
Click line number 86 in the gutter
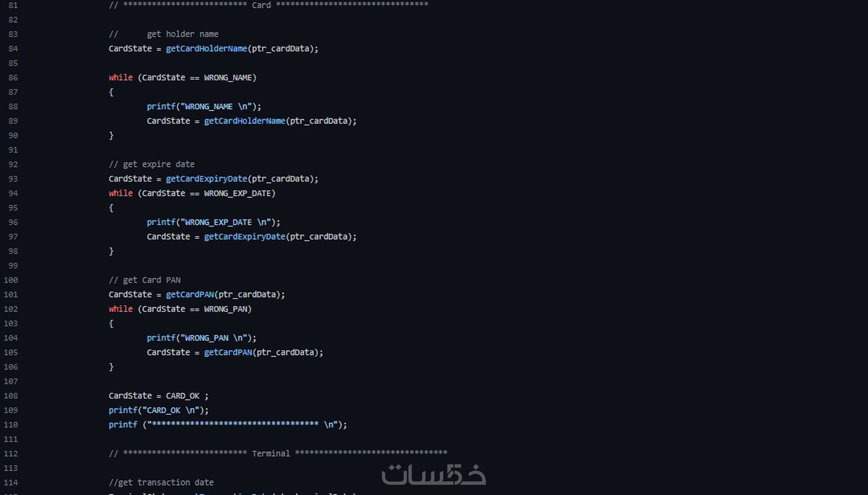(x=13, y=78)
